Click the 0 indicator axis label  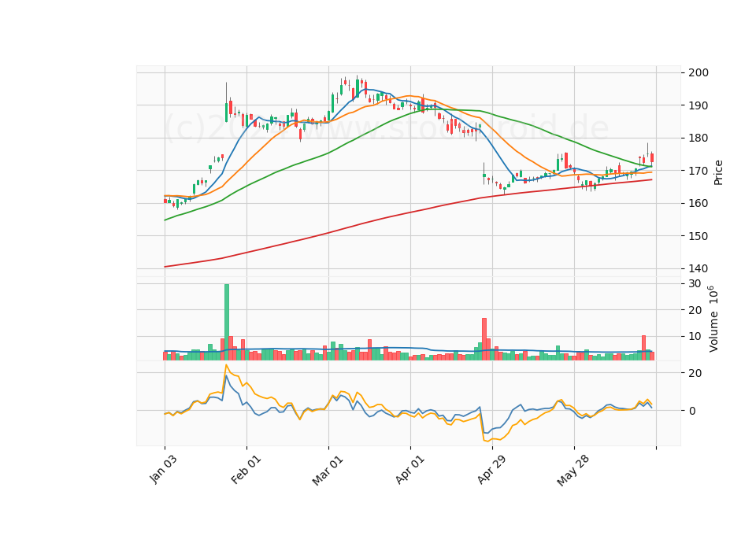692,411
